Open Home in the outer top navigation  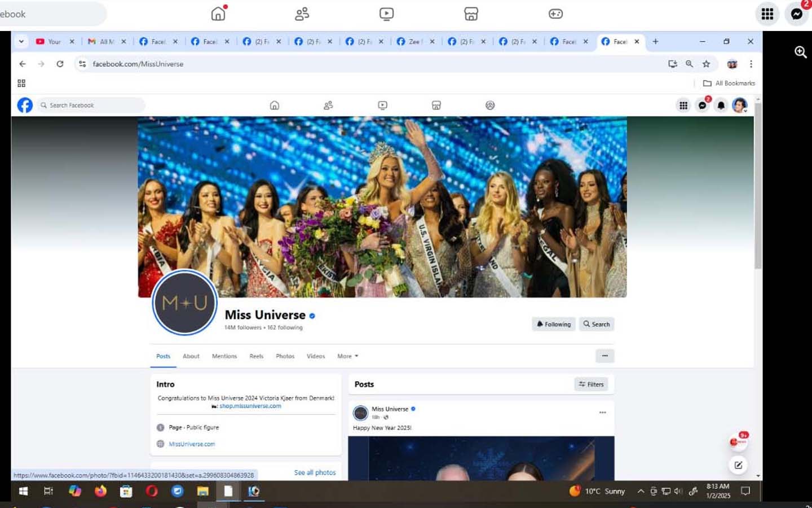click(x=218, y=14)
